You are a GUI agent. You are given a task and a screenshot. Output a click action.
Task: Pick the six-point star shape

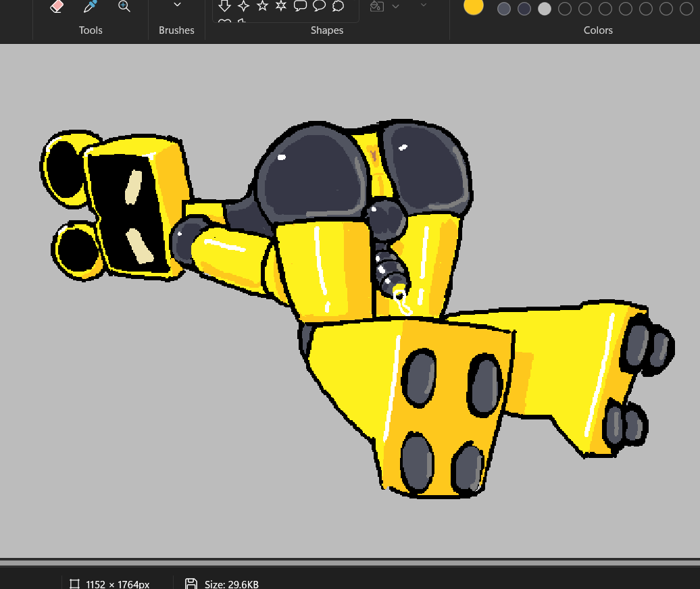(x=281, y=6)
